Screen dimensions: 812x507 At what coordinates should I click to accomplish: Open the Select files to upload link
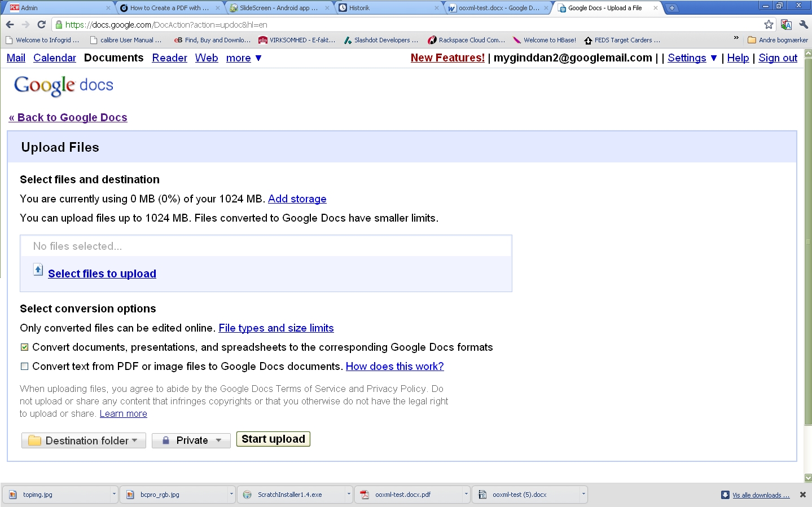point(102,274)
